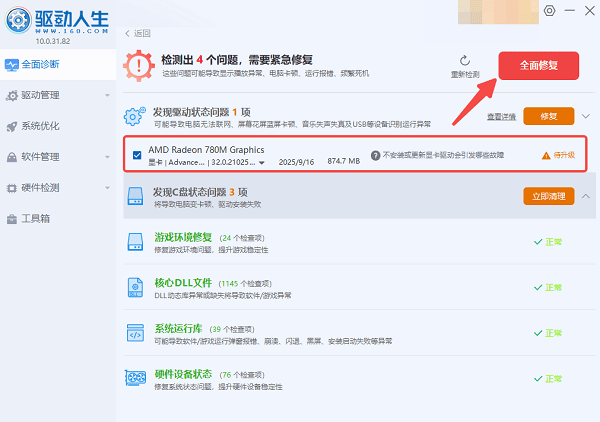Click the 核心DLL文件 icon
This screenshot has height=422, width=600.
[136, 287]
